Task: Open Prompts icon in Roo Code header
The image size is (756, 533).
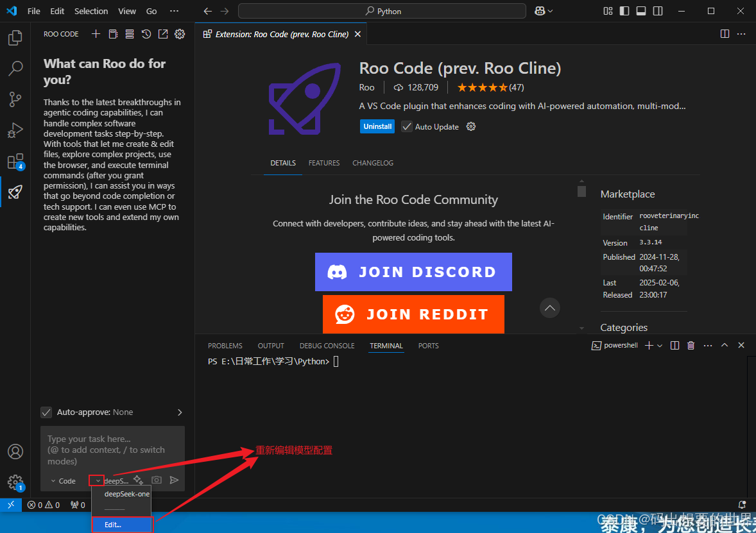Action: (x=113, y=34)
